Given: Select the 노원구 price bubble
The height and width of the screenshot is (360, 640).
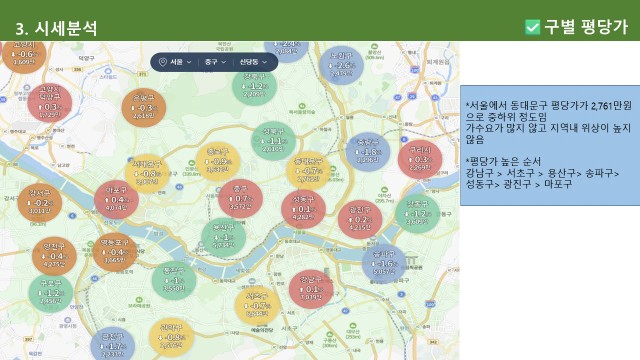Looking at the screenshot, I should [x=342, y=65].
